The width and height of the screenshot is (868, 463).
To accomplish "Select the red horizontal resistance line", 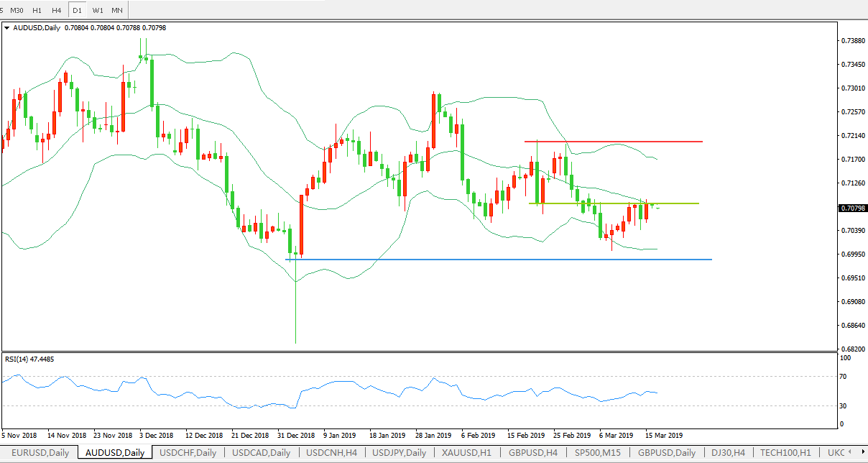I will pos(647,142).
